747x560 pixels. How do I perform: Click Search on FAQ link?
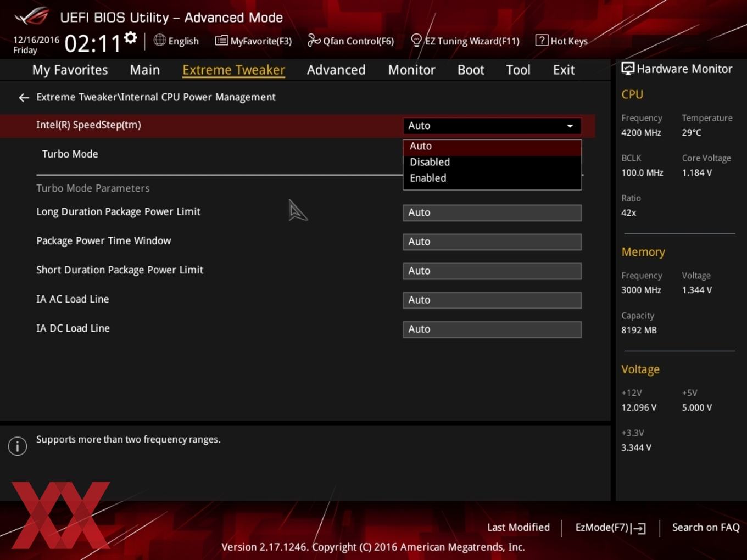click(x=706, y=527)
